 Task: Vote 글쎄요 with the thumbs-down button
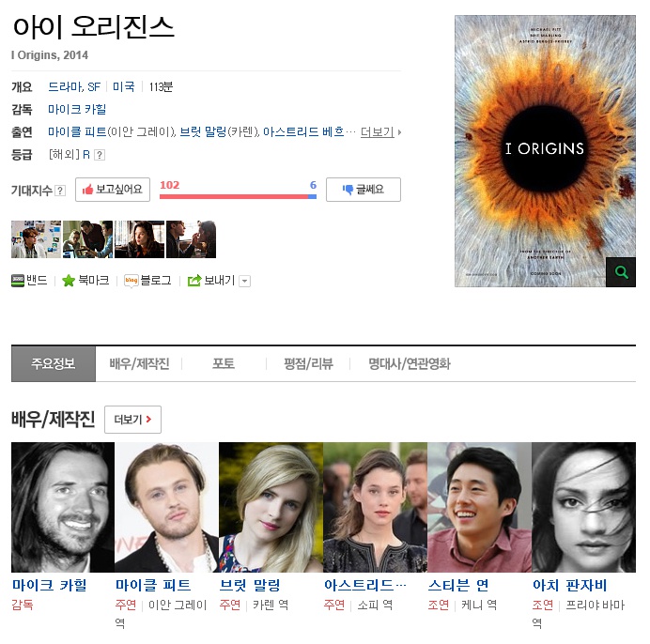coord(364,190)
